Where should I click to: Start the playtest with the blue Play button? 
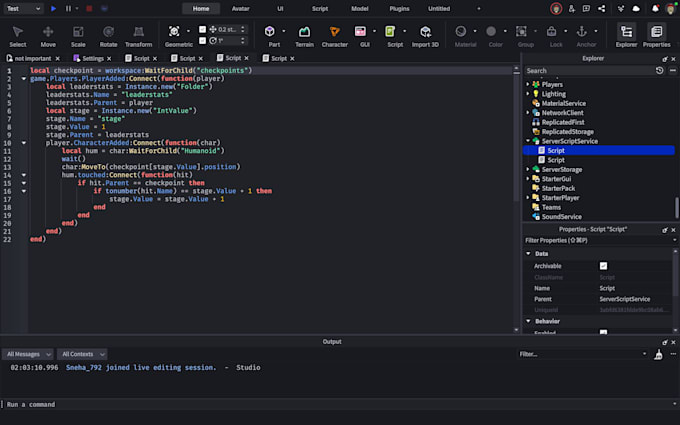(53, 8)
